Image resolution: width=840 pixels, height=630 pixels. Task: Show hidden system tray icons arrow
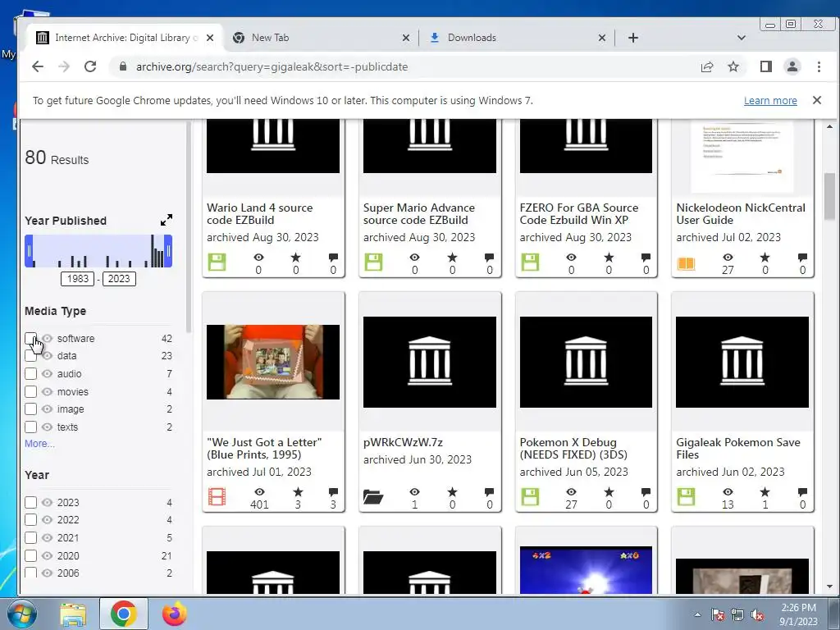click(x=697, y=614)
